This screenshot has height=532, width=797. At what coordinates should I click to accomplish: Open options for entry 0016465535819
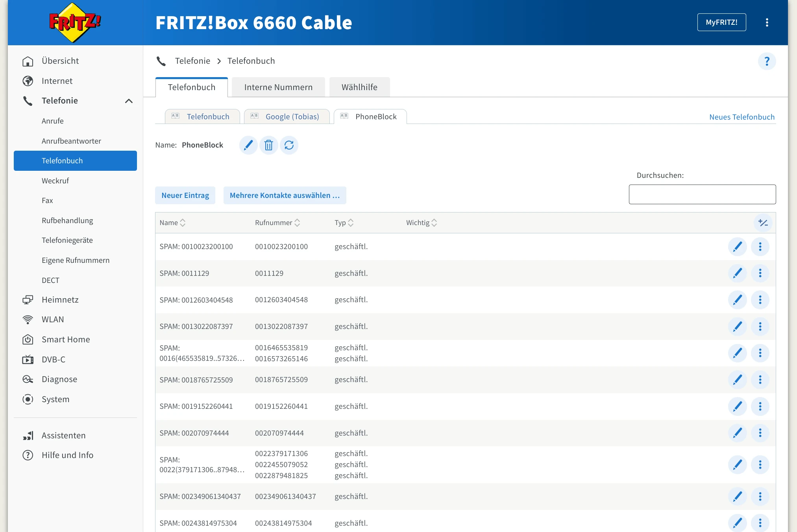click(760, 353)
